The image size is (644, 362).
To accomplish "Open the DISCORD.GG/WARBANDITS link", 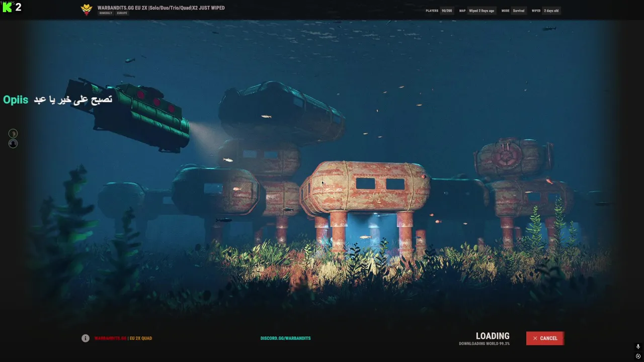I will tap(285, 338).
